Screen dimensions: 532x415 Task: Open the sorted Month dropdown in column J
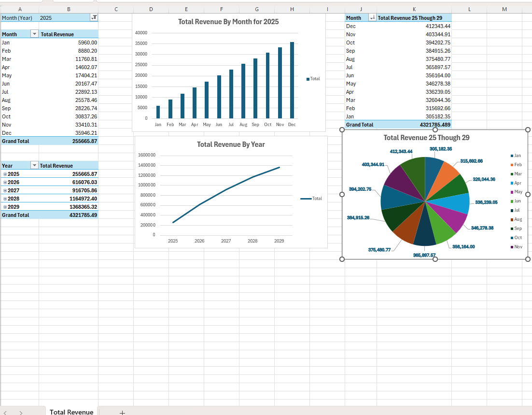[x=372, y=18]
